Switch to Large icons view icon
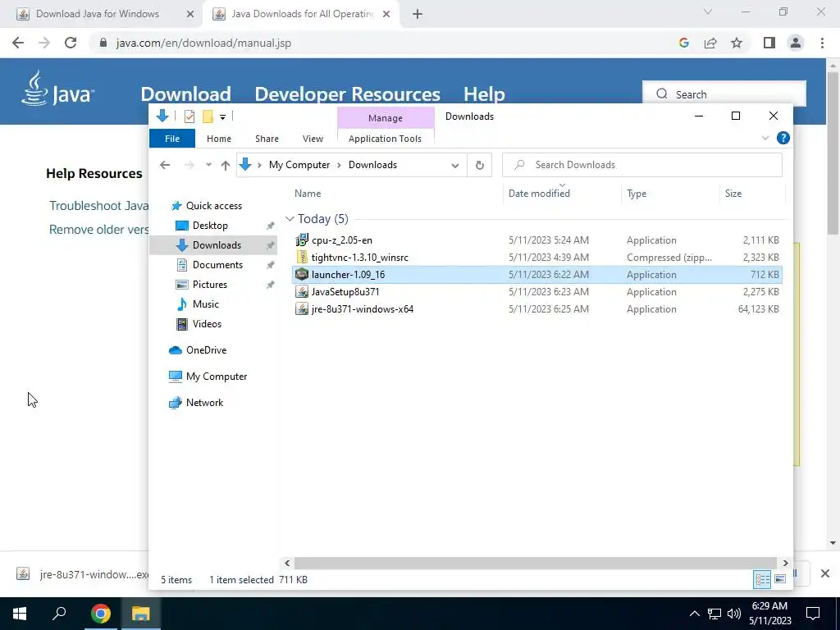 coord(780,579)
